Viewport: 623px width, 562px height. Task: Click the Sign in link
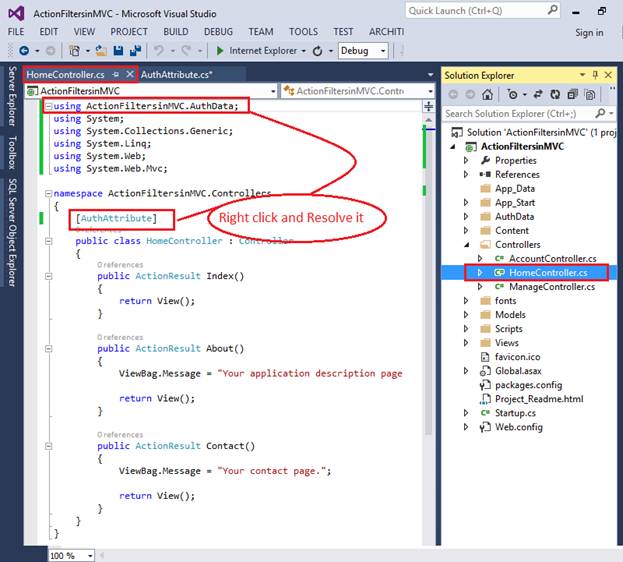[589, 32]
